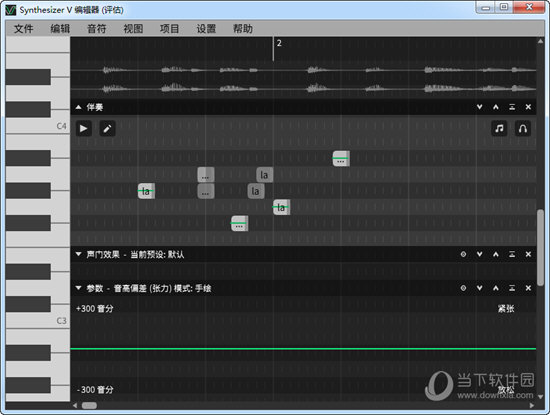
Task: Open 声门效果 panel settings circle icon
Action: [463, 254]
